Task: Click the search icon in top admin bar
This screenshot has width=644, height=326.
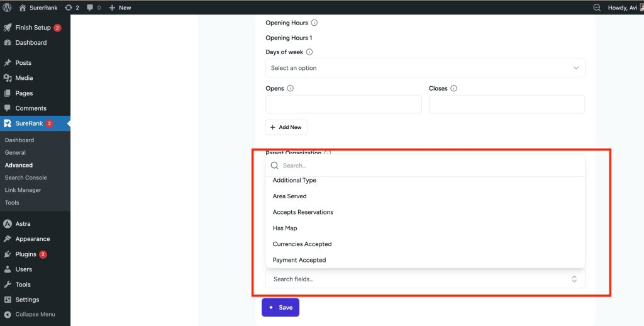Action: pyautogui.click(x=597, y=8)
